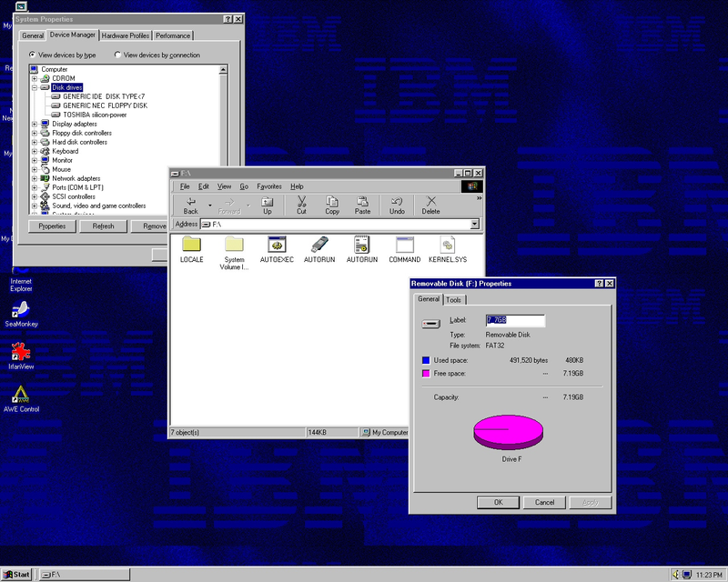Open the Back button history dropdown arrow
The height and width of the screenshot is (582, 728).
coord(210,206)
